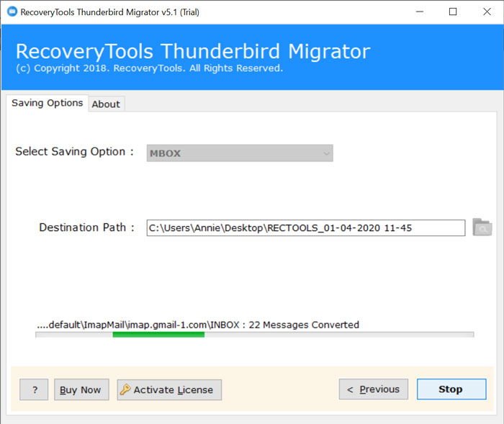Screen dimensions: 504x424
Task: Click the 'Select Saving Option :' label
Action: (75, 151)
